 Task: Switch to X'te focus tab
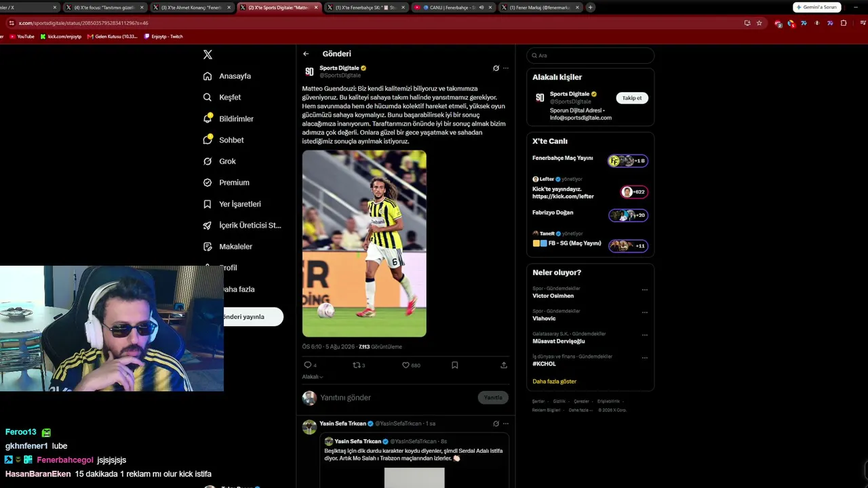(105, 7)
